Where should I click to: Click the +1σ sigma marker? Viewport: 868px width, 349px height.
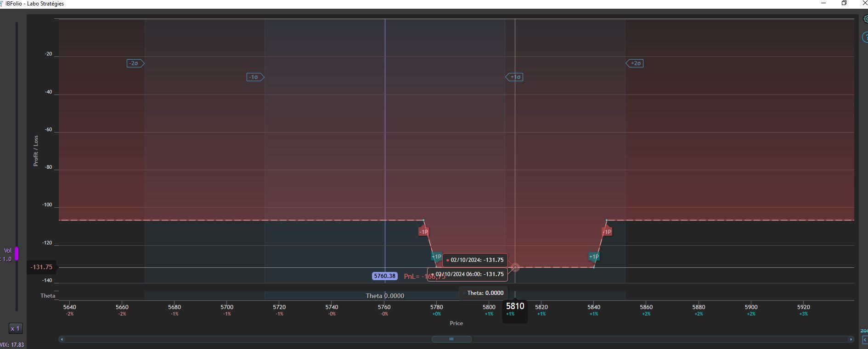pyautogui.click(x=514, y=77)
